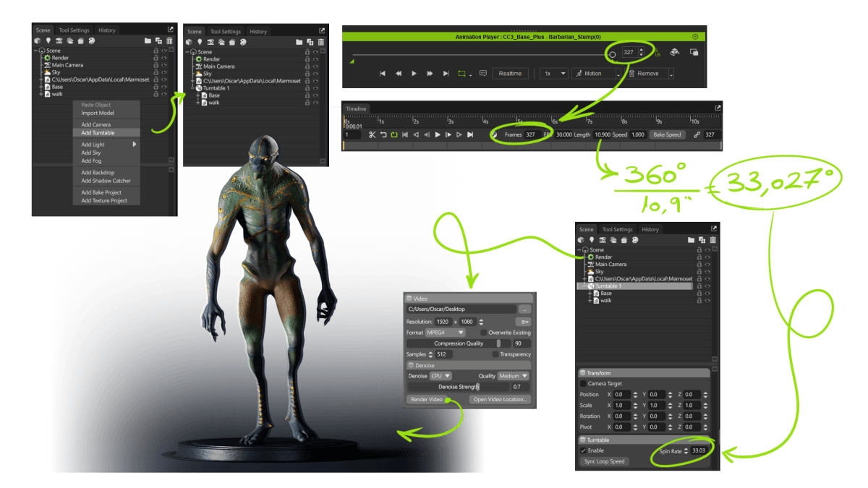Select the scissors cut icon in Timeline
The width and height of the screenshot is (868, 488).
click(x=372, y=134)
